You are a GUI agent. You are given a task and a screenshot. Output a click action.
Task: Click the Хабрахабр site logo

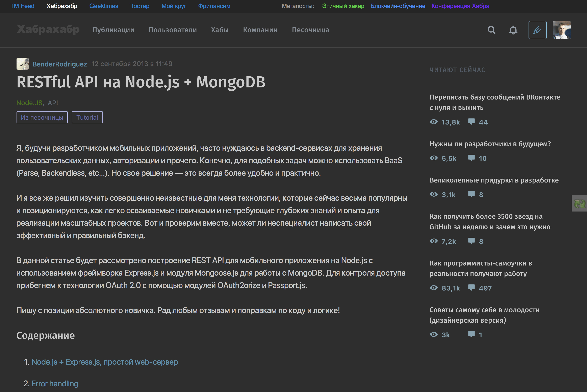(x=48, y=29)
